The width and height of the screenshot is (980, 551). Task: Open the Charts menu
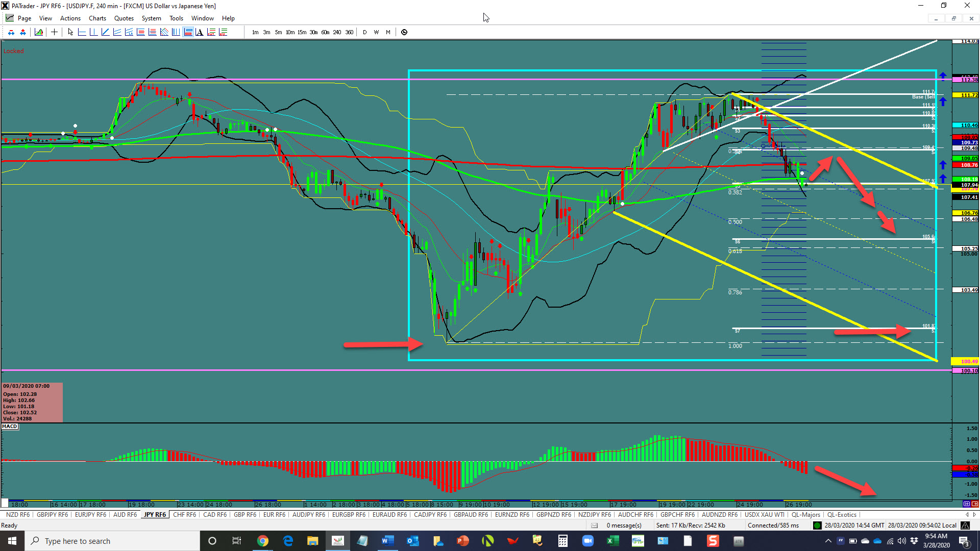point(97,18)
